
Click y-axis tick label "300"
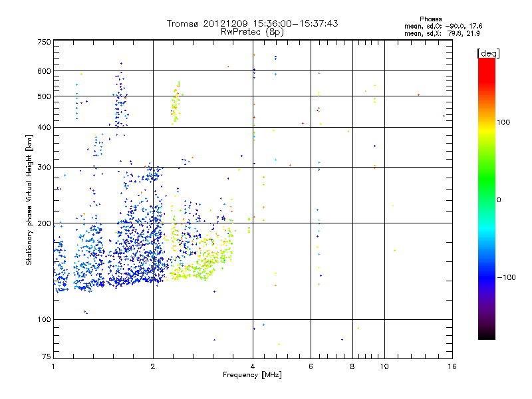(x=44, y=168)
